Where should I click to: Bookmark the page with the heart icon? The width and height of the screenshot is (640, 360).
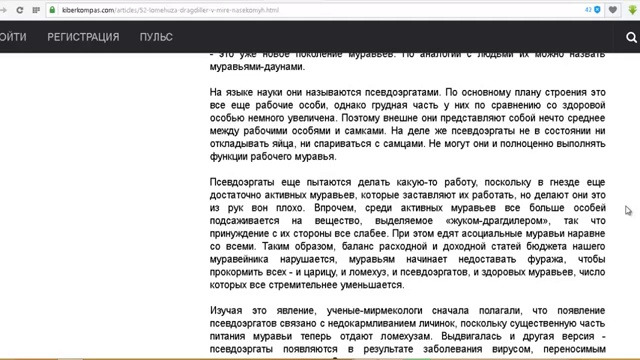coord(613,10)
